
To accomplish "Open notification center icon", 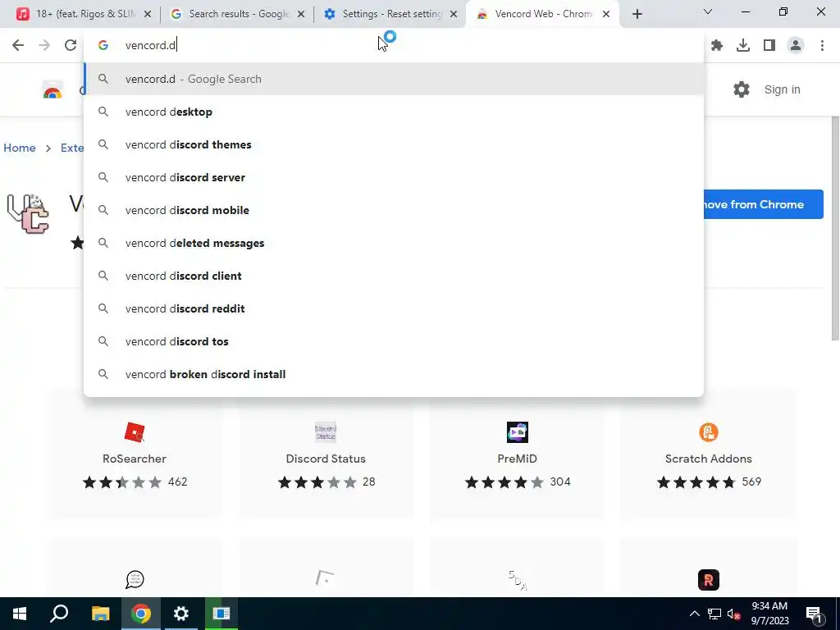I will point(814,614).
